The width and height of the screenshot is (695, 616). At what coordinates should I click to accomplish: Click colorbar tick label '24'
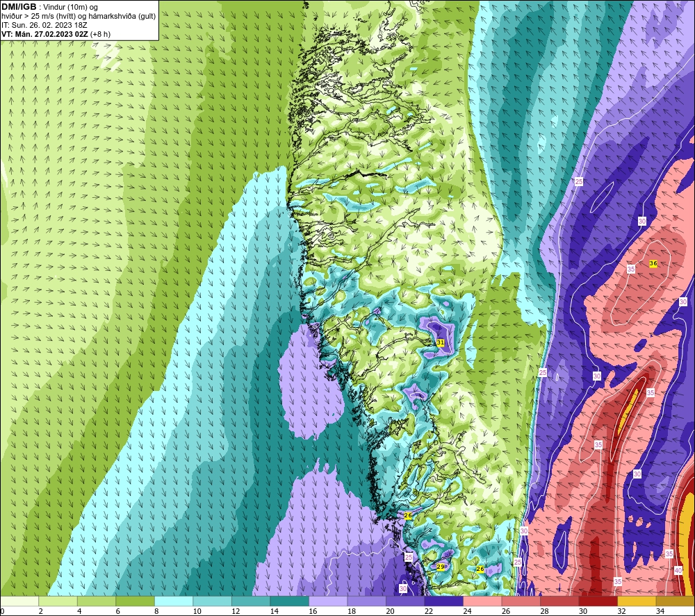tap(467, 612)
